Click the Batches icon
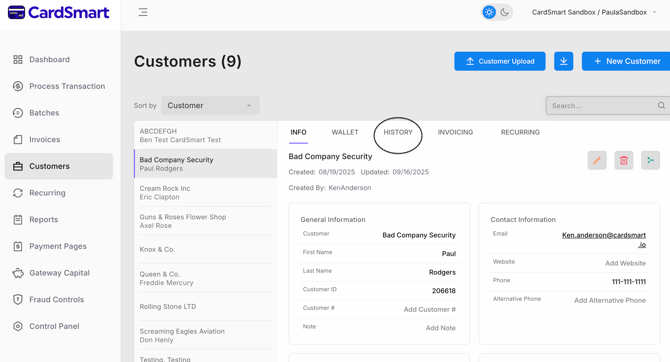 [x=18, y=113]
